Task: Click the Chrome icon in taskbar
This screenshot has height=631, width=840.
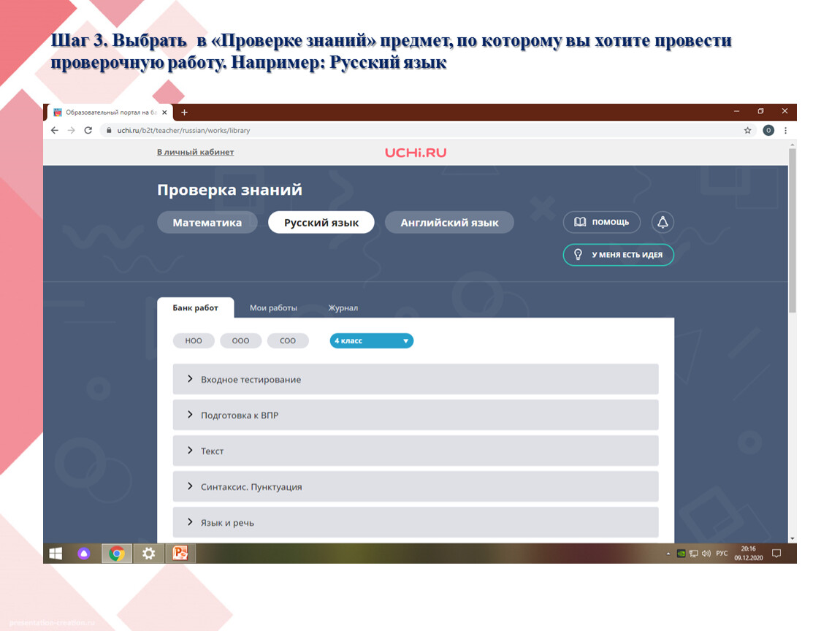Action: tap(116, 554)
